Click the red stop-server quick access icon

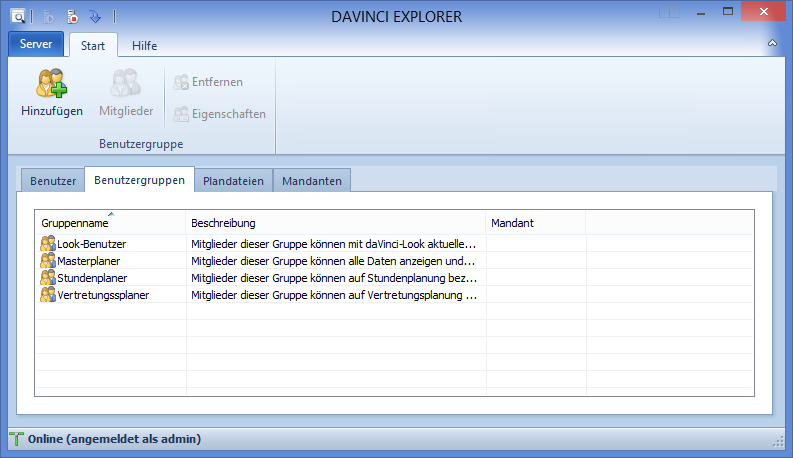click(x=71, y=16)
